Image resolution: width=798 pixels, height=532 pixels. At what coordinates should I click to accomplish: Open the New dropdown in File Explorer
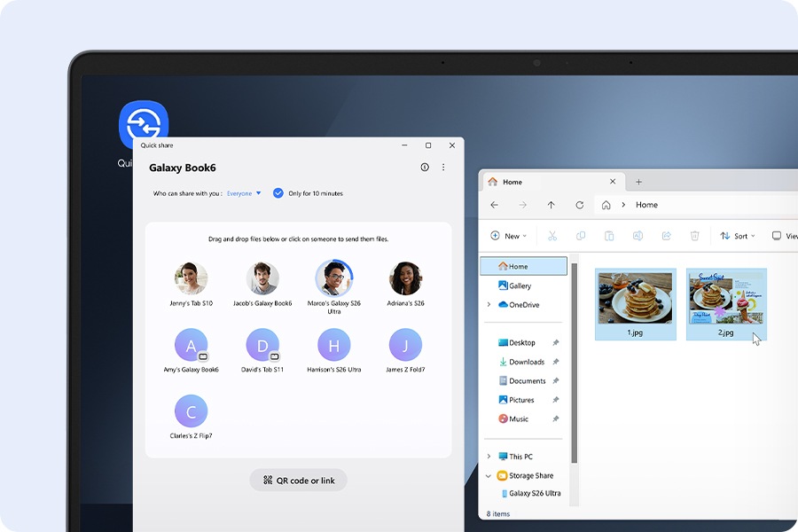[x=508, y=236]
